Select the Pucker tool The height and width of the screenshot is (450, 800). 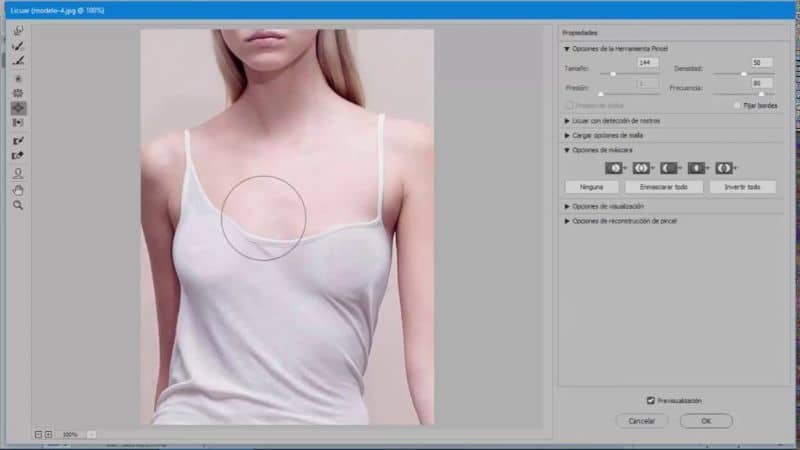click(x=18, y=93)
